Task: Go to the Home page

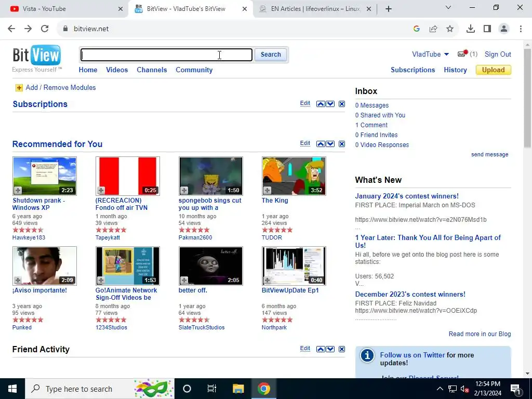Action: tap(88, 70)
